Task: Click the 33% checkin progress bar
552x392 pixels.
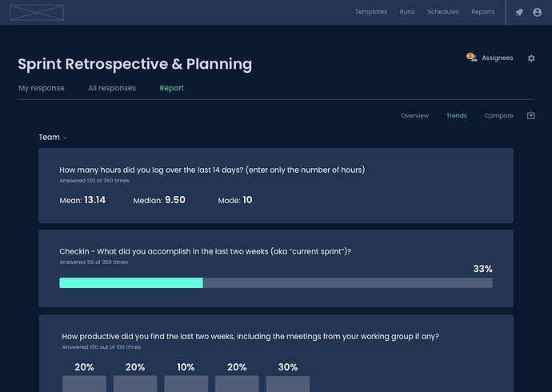Action: pos(276,283)
